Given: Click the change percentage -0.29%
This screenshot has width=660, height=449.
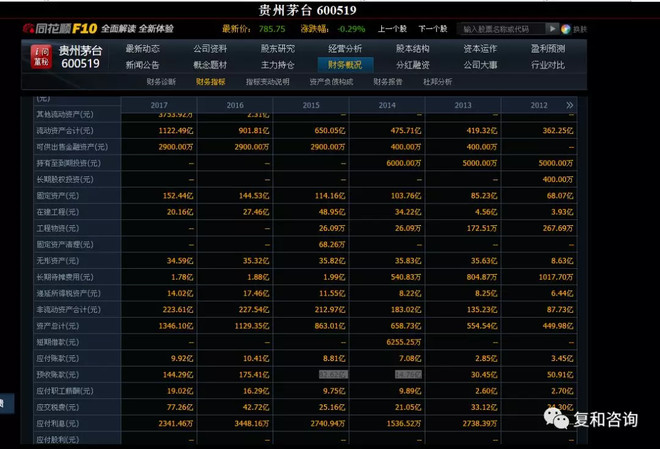Looking at the screenshot, I should pyautogui.click(x=351, y=29).
